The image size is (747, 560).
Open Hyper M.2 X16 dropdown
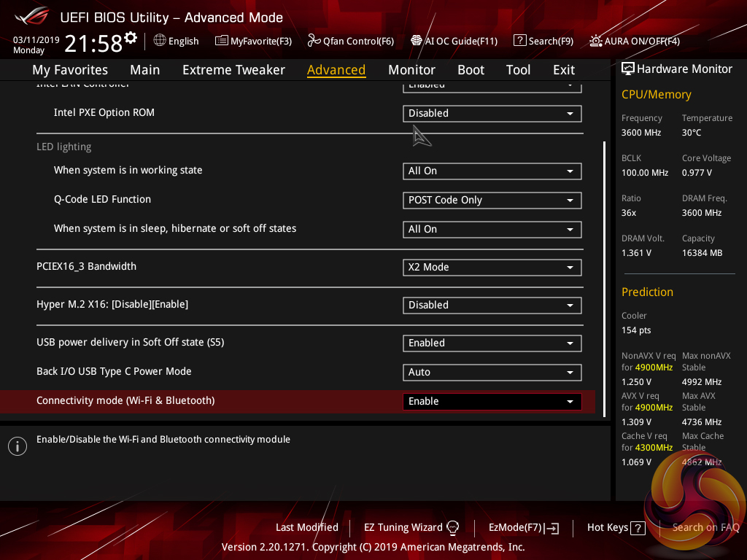coord(492,306)
